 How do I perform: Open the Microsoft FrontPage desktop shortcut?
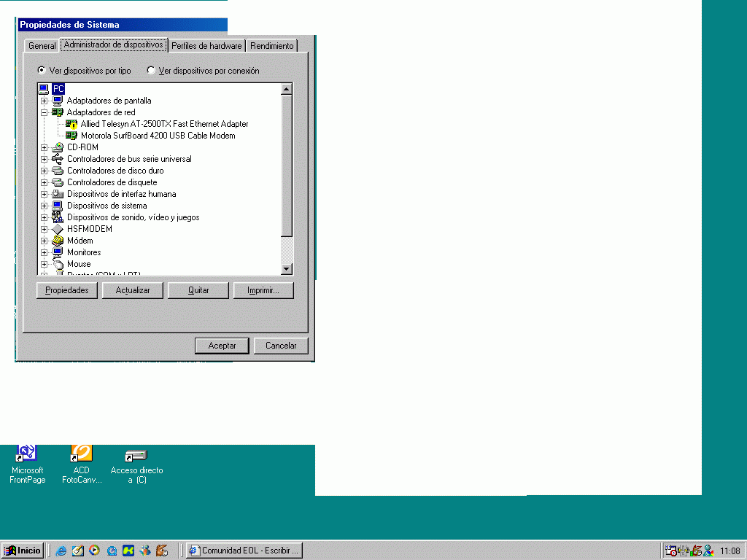point(27,464)
